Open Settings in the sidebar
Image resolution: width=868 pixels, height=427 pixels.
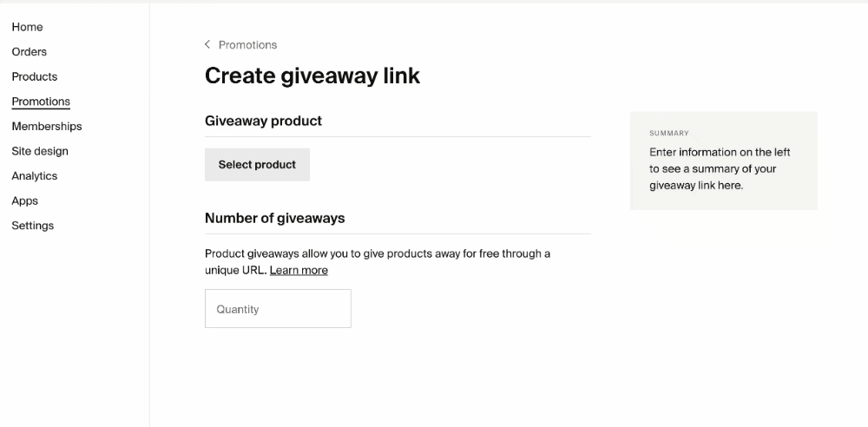pyautogui.click(x=33, y=226)
